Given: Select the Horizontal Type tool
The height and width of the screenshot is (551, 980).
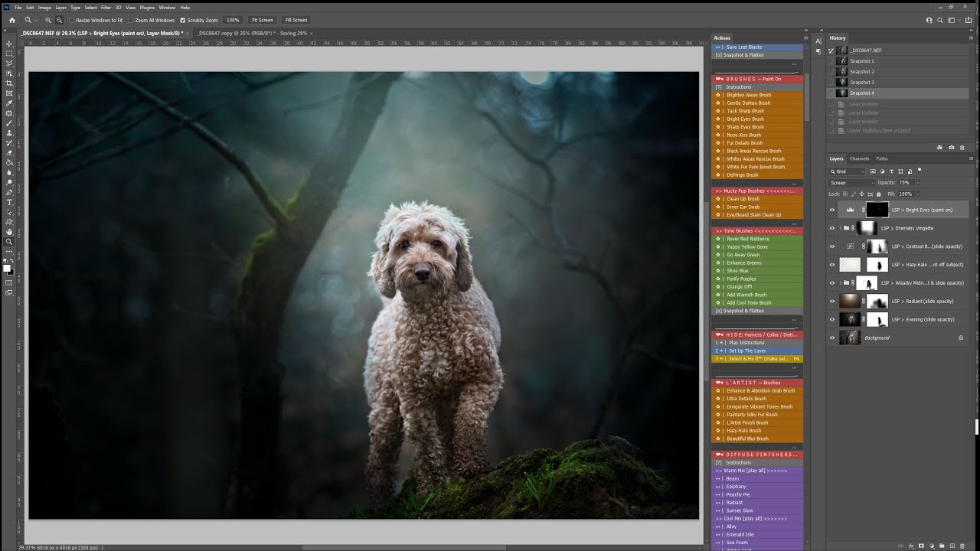Looking at the screenshot, I should [10, 202].
